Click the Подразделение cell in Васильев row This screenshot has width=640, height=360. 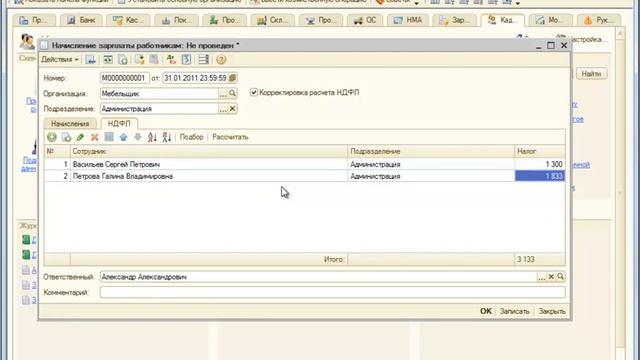pyautogui.click(x=431, y=164)
